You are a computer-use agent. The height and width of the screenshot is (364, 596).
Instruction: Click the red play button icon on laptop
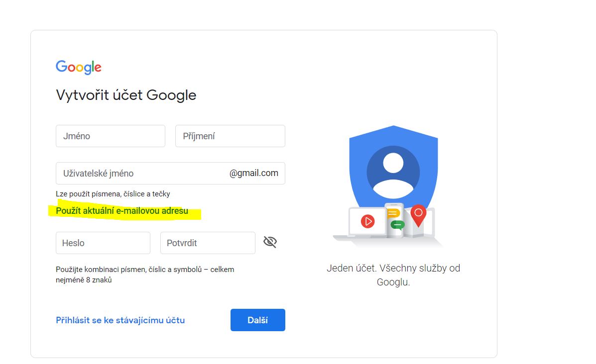coord(367,221)
